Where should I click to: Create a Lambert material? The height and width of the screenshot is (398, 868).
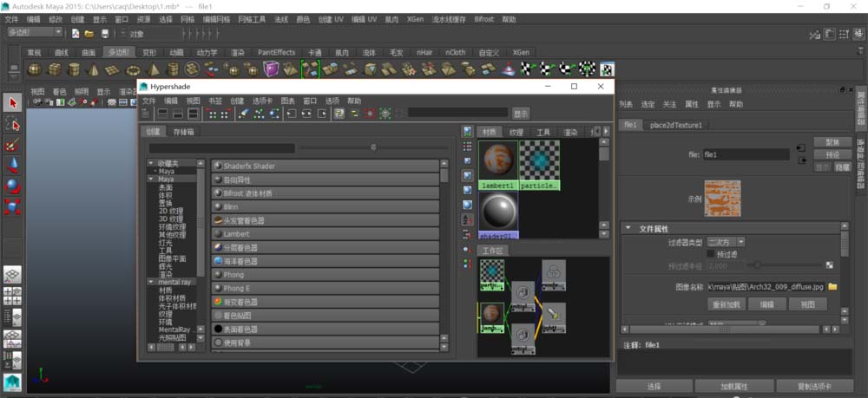325,234
